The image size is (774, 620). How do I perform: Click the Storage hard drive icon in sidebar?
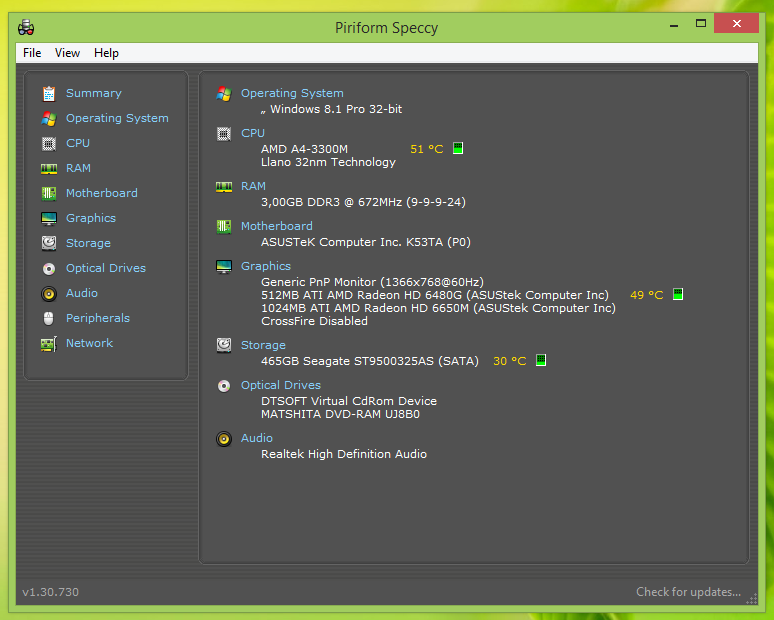click(x=49, y=243)
